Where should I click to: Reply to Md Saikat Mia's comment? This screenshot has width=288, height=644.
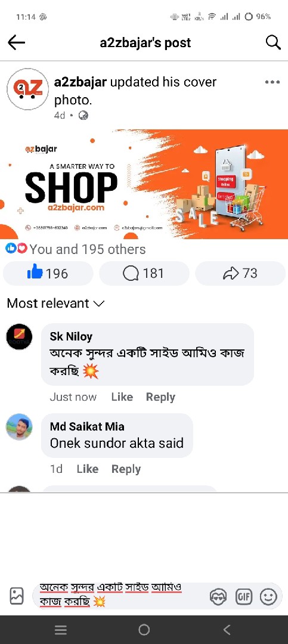tap(126, 469)
